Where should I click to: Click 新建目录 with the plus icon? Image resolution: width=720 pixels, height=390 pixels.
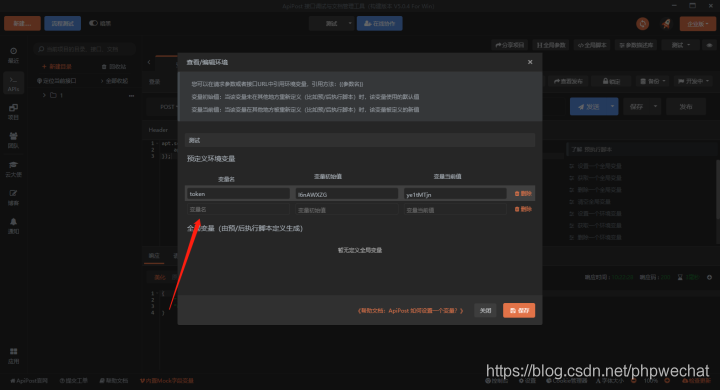pyautogui.click(x=57, y=67)
